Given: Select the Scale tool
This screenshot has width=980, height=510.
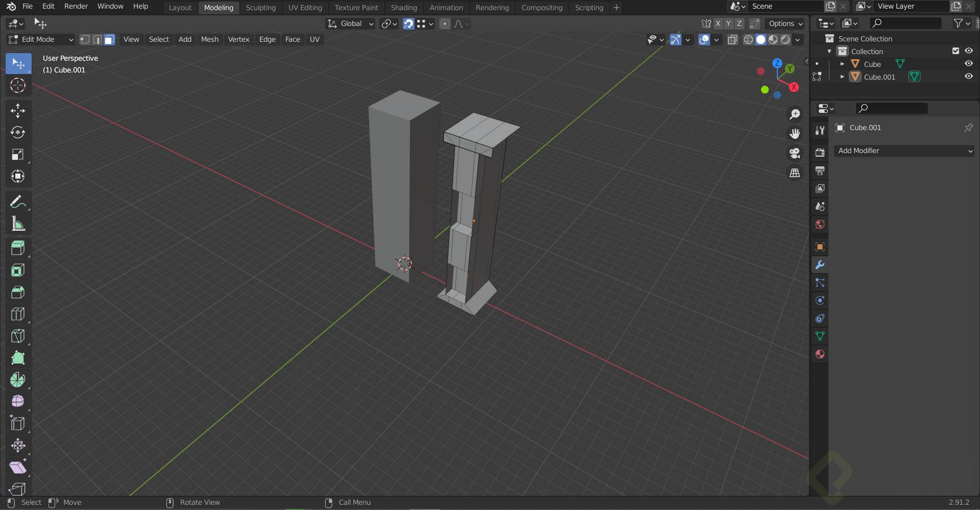Looking at the screenshot, I should pyautogui.click(x=18, y=155).
